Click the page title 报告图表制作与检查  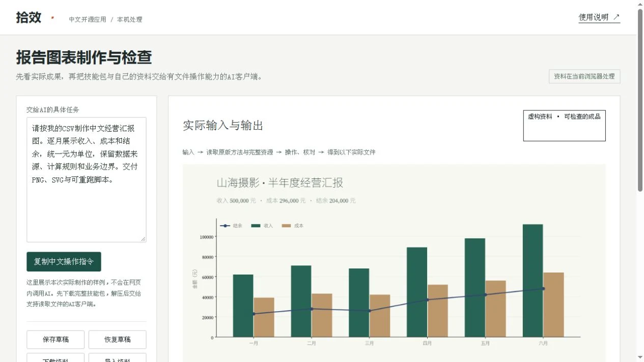click(84, 57)
